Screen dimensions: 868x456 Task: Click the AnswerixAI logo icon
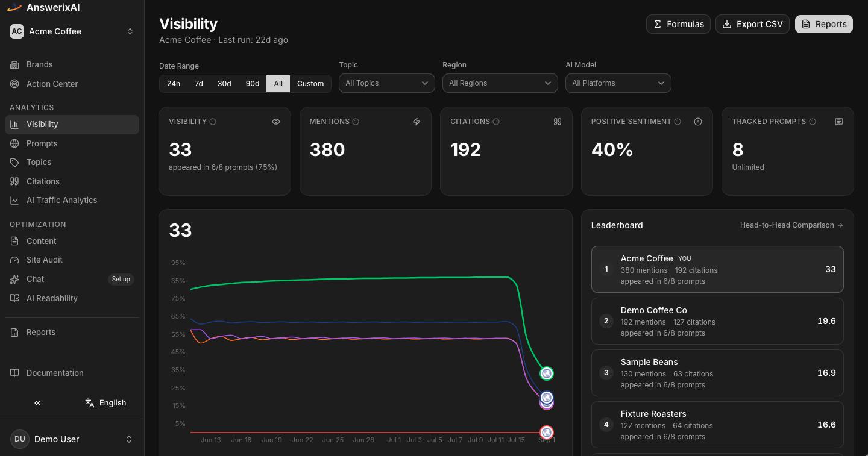pos(14,8)
